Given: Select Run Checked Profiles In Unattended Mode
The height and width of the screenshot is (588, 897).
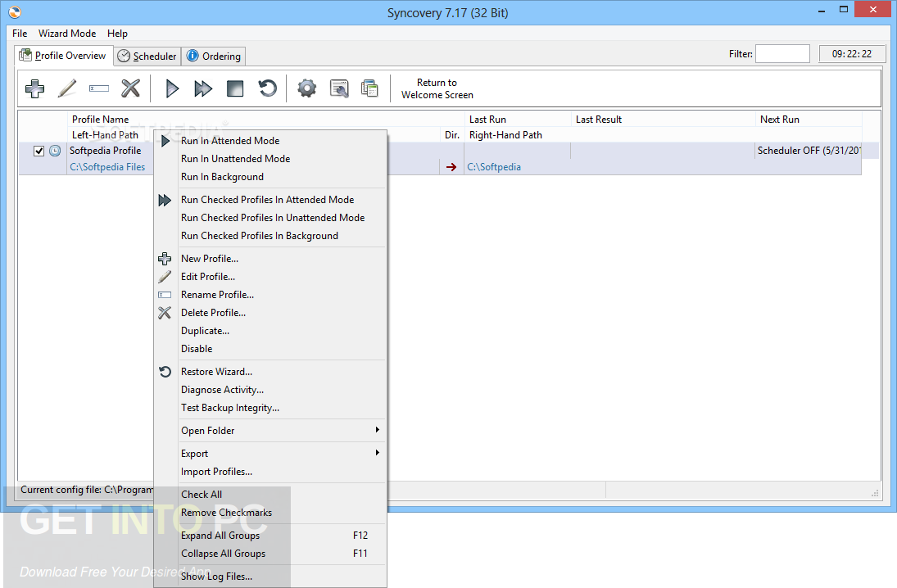Looking at the screenshot, I should pyautogui.click(x=271, y=218).
